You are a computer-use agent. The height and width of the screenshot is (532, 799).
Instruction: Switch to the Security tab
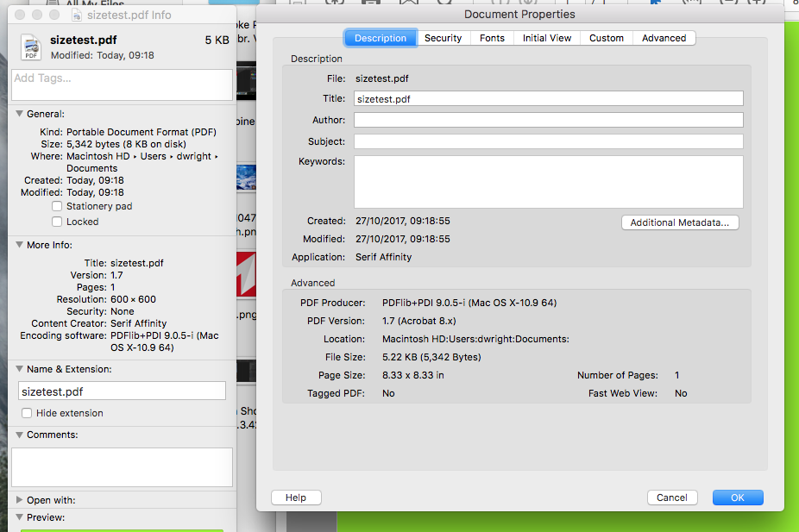443,37
